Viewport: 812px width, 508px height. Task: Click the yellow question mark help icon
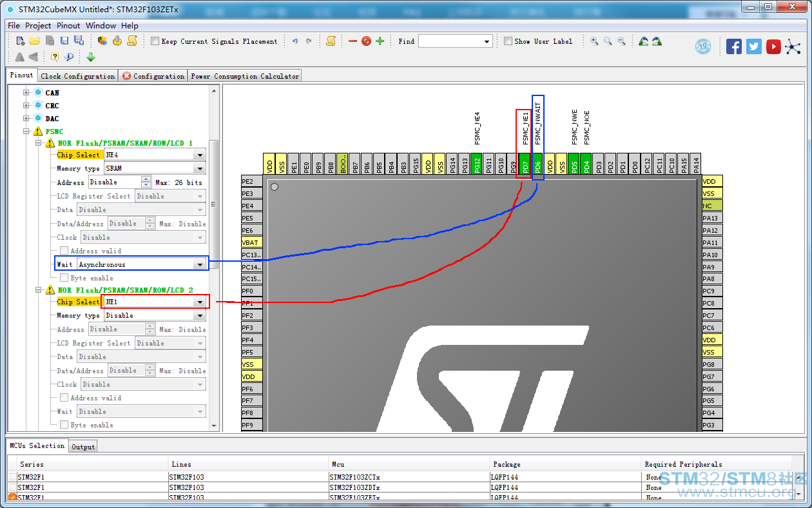click(55, 57)
